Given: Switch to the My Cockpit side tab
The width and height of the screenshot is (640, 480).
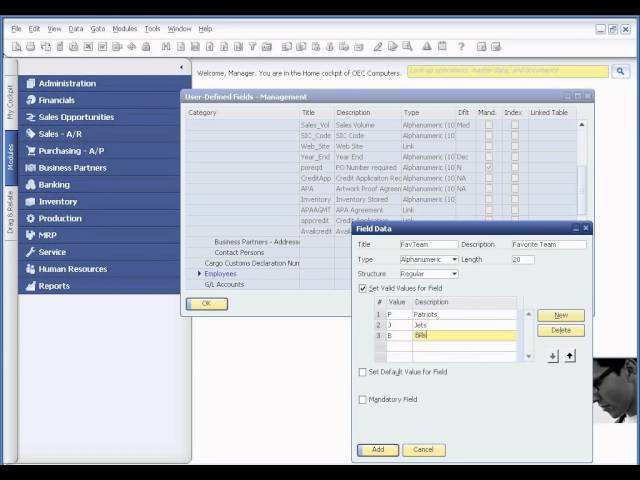Looking at the screenshot, I should pos(11,102).
